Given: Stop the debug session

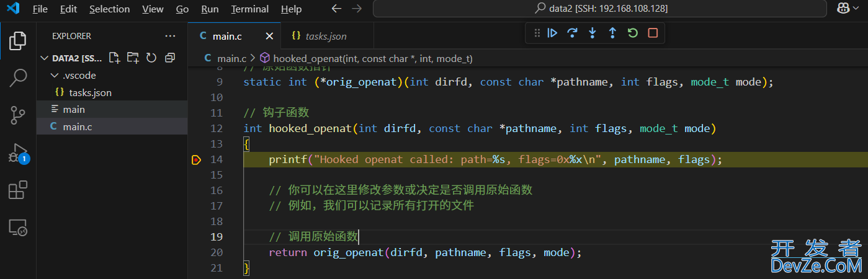Looking at the screenshot, I should [653, 33].
